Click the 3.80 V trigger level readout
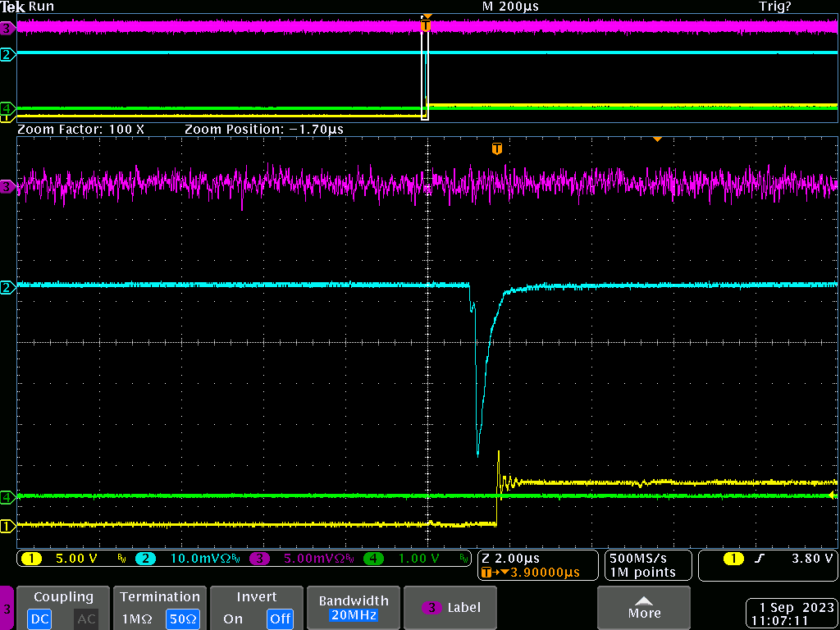The height and width of the screenshot is (630, 840). (810, 559)
